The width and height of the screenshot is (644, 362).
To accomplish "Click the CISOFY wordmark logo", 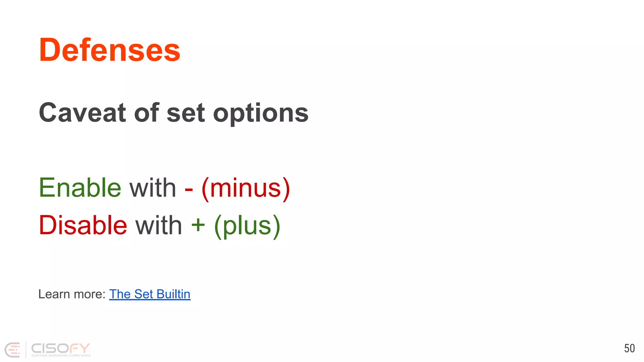I will 60,348.
